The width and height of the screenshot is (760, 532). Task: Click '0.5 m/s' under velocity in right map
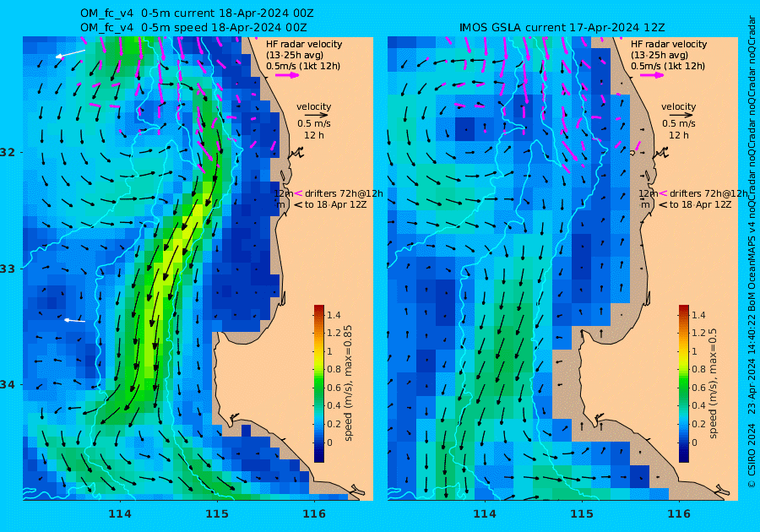[x=679, y=124]
